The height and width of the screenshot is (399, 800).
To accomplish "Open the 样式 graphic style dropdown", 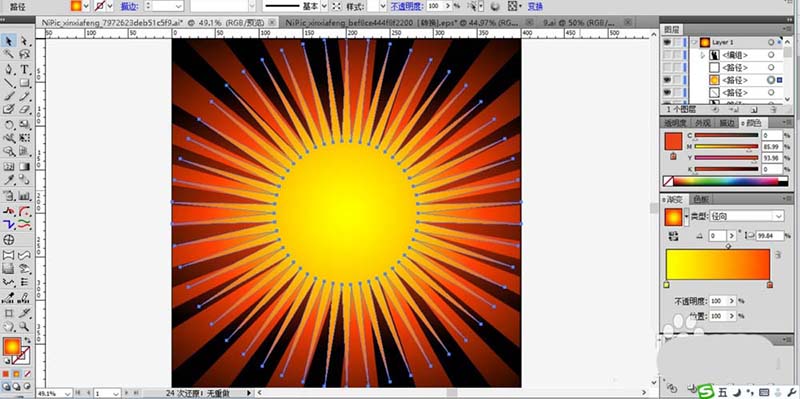I will [x=383, y=6].
